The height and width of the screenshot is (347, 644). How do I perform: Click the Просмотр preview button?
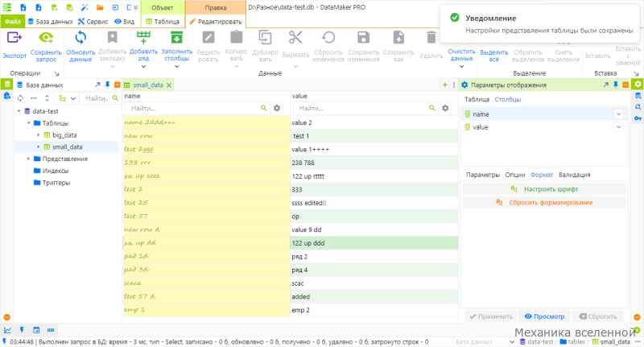[545, 316]
